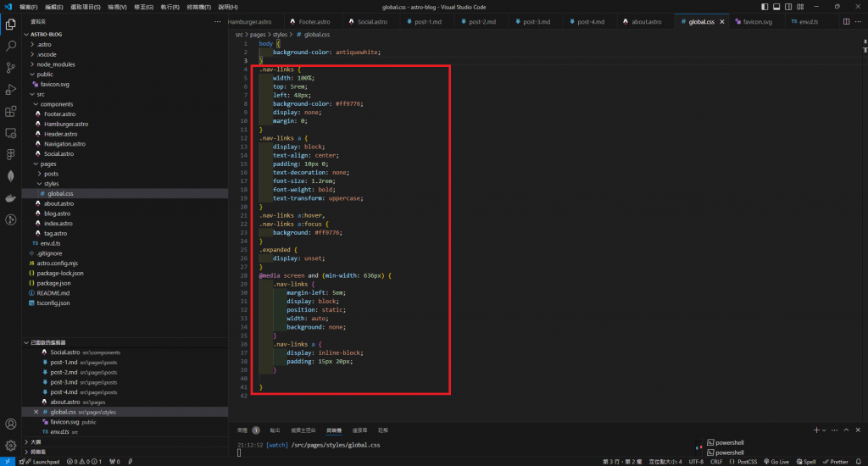The height and width of the screenshot is (466, 868).
Task: Open the 說明(H) menu
Action: pos(227,7)
